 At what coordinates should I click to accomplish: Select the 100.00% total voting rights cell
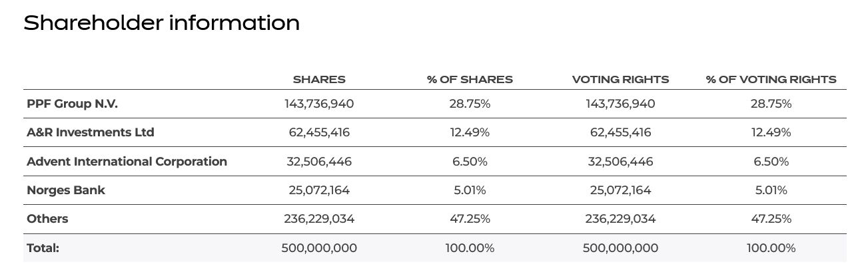(x=771, y=248)
